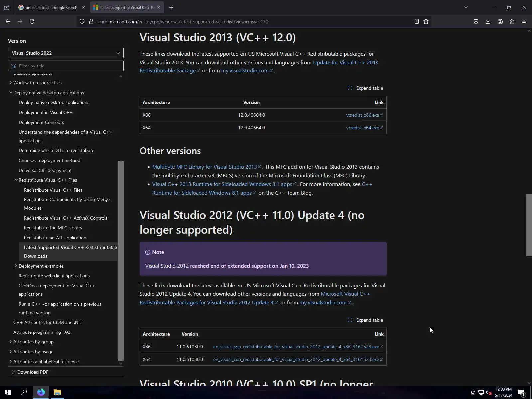Open Redistribute an ATL application

[55, 238]
